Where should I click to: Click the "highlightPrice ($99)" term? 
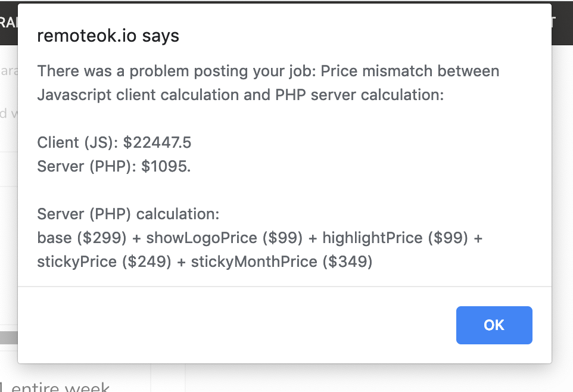tap(395, 238)
